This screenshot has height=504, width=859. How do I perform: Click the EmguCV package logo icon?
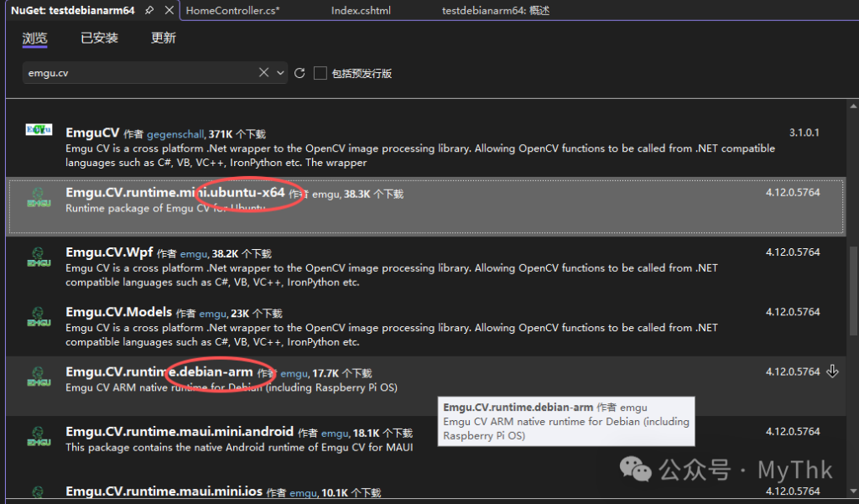click(x=39, y=129)
